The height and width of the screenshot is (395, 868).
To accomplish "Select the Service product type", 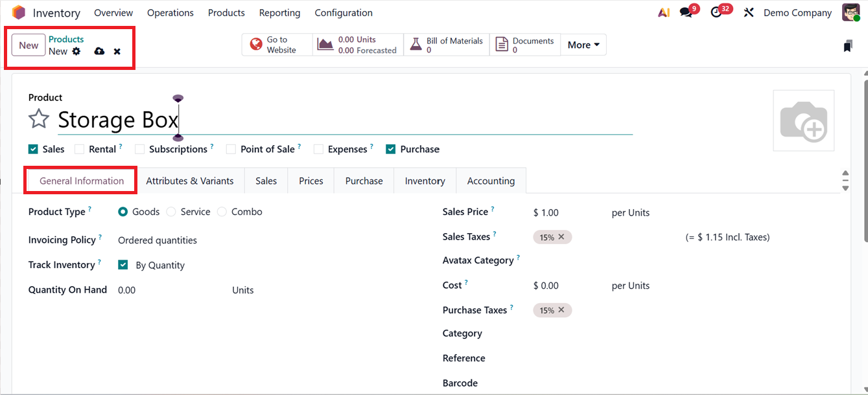I will coord(170,212).
